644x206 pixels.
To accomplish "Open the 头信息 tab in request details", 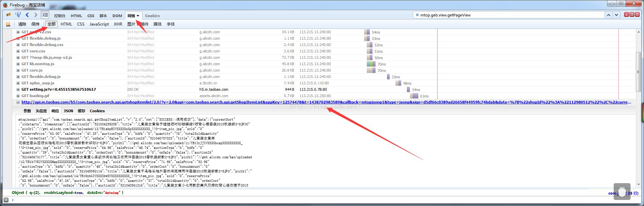I will pos(41,111).
